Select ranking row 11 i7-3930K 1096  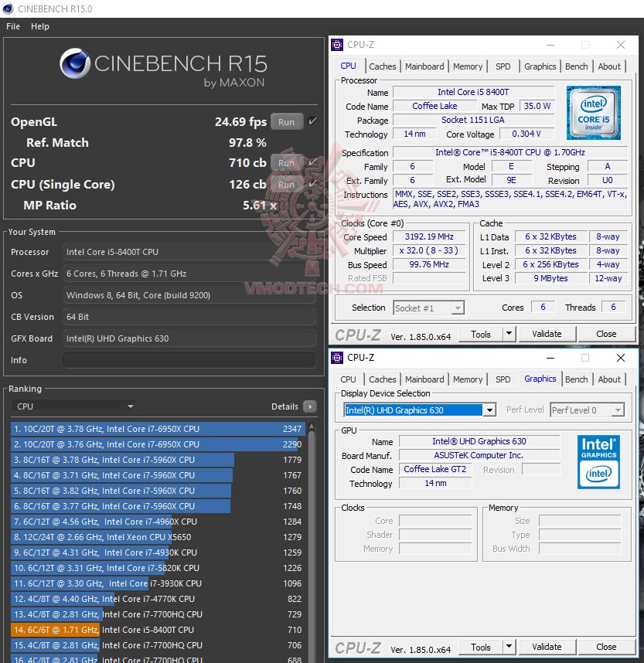coord(158,583)
